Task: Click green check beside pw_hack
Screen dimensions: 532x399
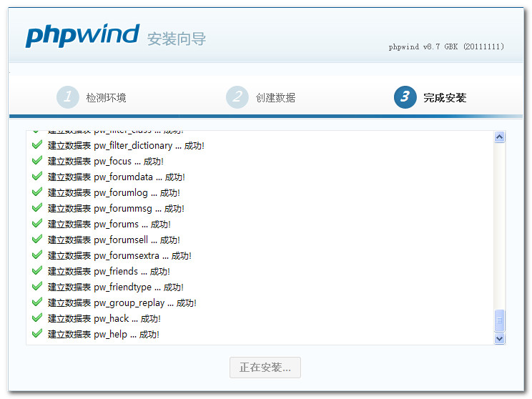Action: [37, 318]
